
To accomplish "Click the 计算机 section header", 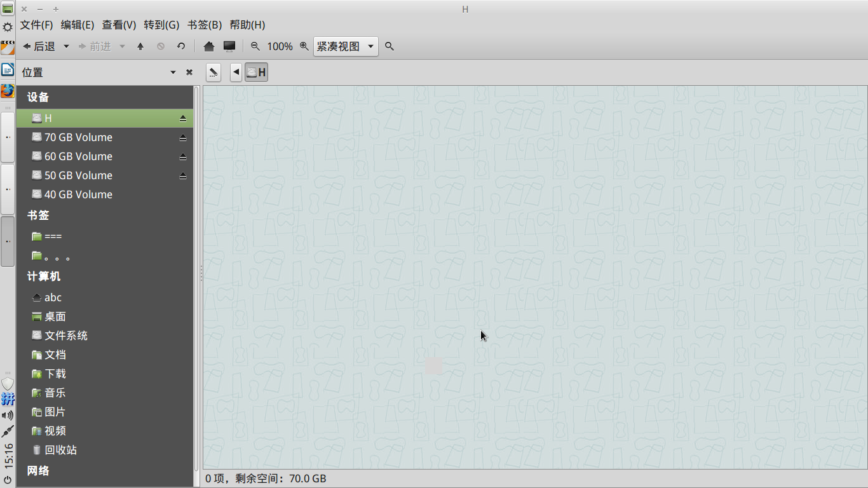I will [44, 276].
